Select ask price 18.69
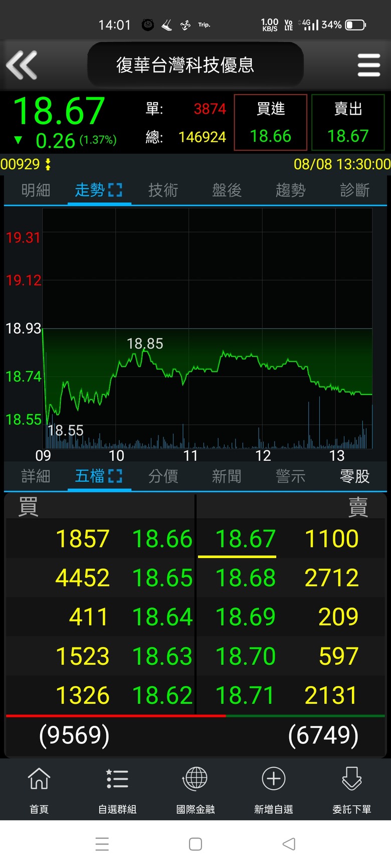This screenshot has height=868, width=391. [x=245, y=617]
